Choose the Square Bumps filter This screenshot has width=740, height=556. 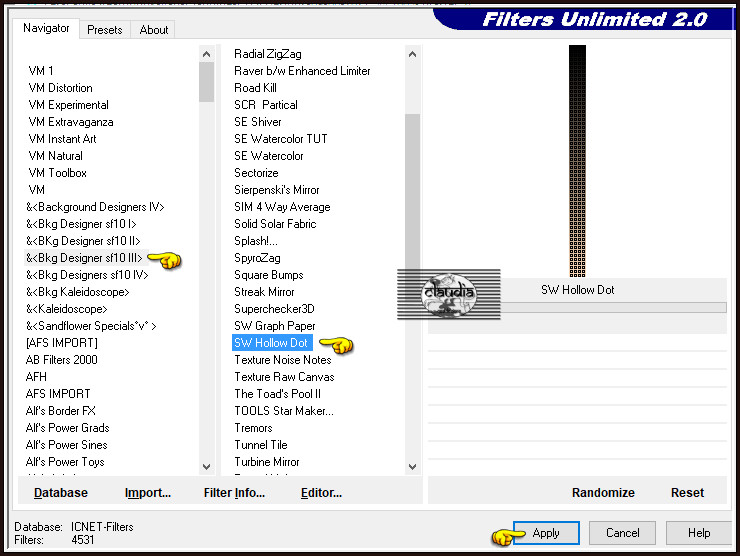click(x=269, y=275)
